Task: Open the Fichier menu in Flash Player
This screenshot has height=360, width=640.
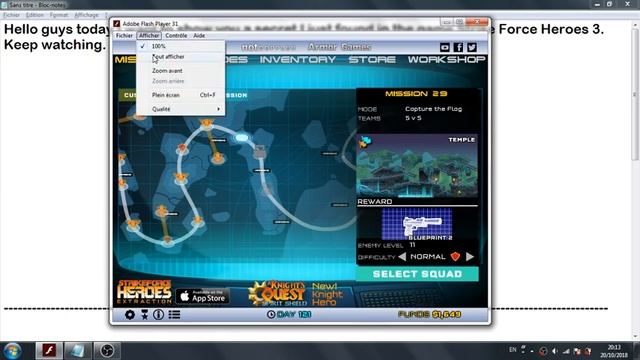Action: [124, 36]
